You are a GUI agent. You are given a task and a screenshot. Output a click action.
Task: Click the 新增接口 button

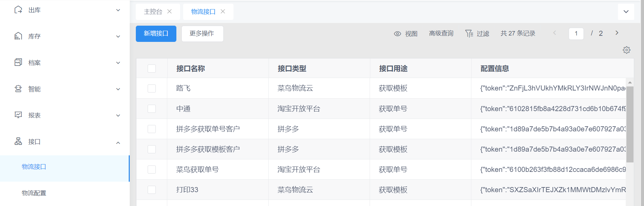pyautogui.click(x=156, y=34)
